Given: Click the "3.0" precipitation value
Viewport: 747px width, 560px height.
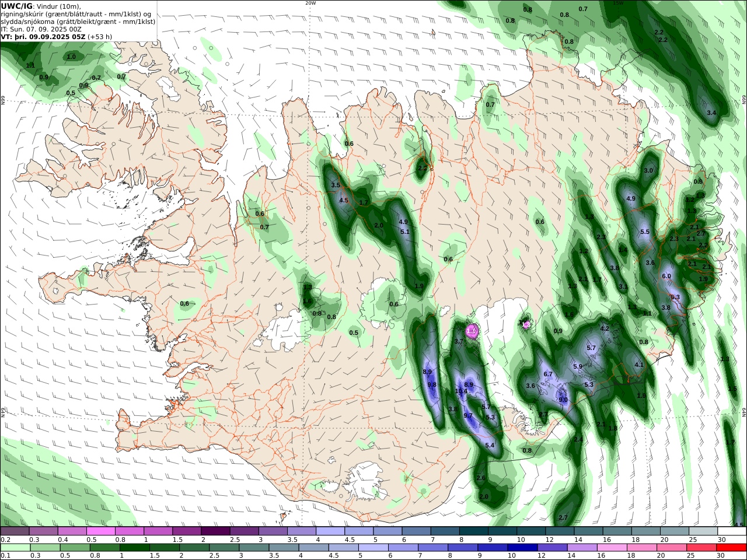Looking at the screenshot, I should (648, 170).
